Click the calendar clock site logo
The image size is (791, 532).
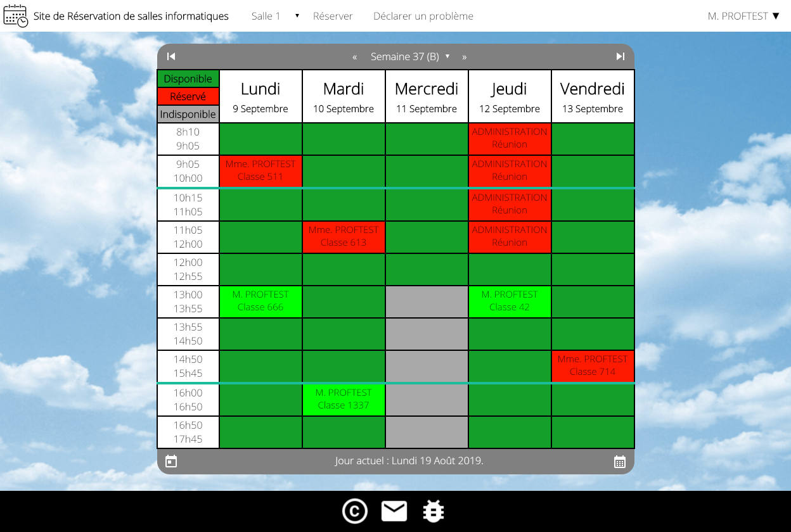[x=16, y=16]
